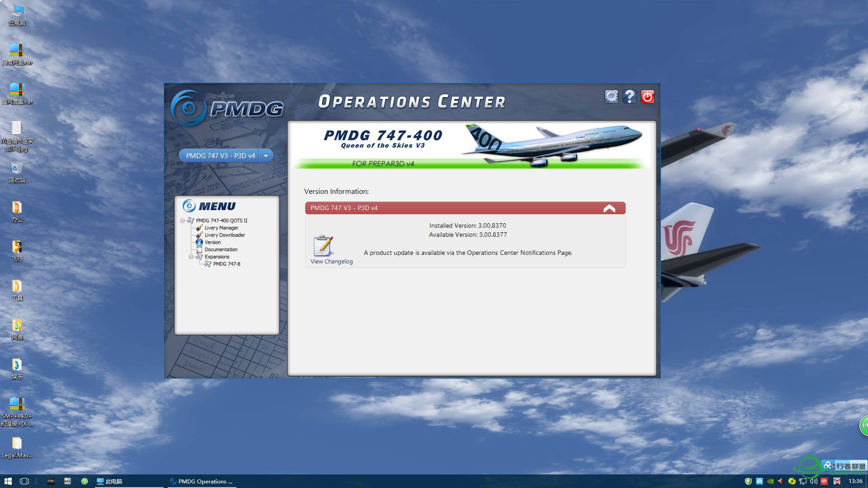Open Task View on the taskbar
This screenshot has width=868, height=488.
click(24, 481)
